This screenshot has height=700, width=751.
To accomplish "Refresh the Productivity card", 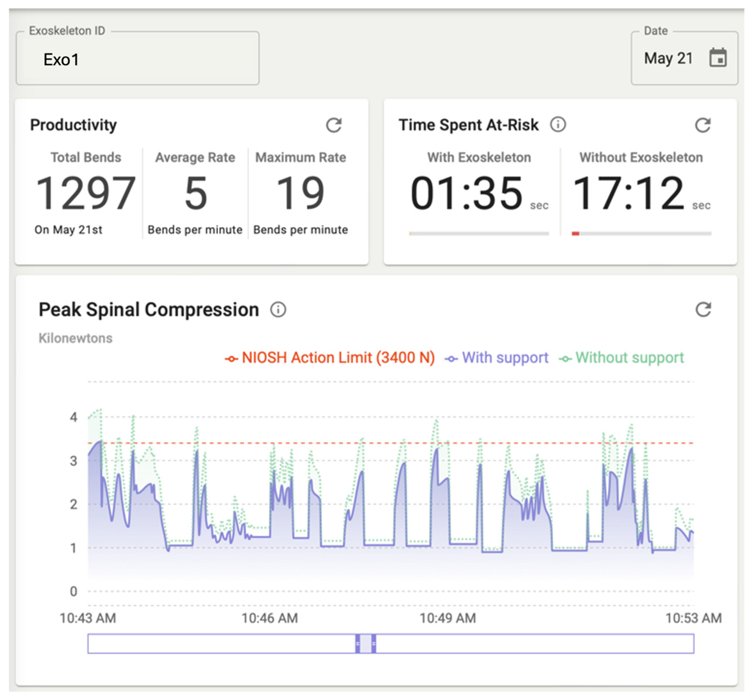I will tap(334, 125).
